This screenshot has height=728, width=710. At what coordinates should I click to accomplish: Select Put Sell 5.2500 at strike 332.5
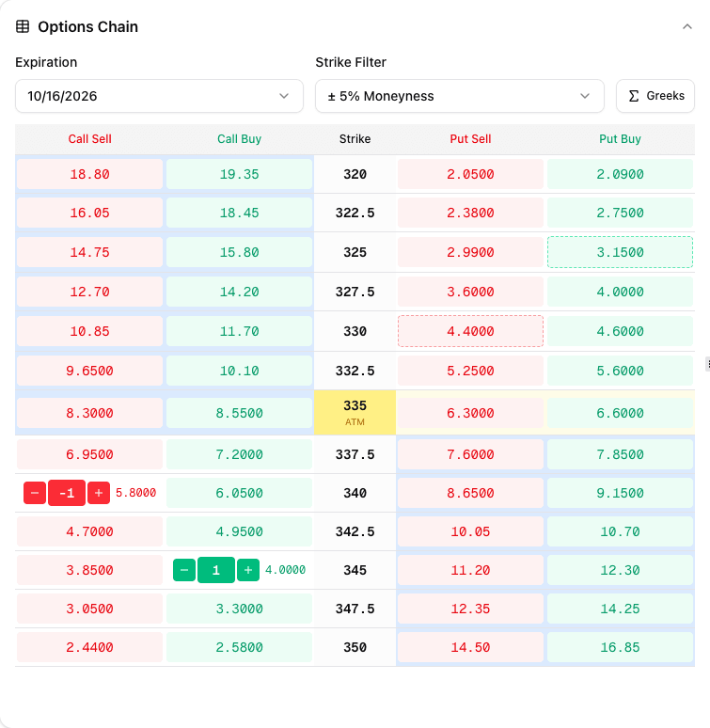click(x=470, y=371)
